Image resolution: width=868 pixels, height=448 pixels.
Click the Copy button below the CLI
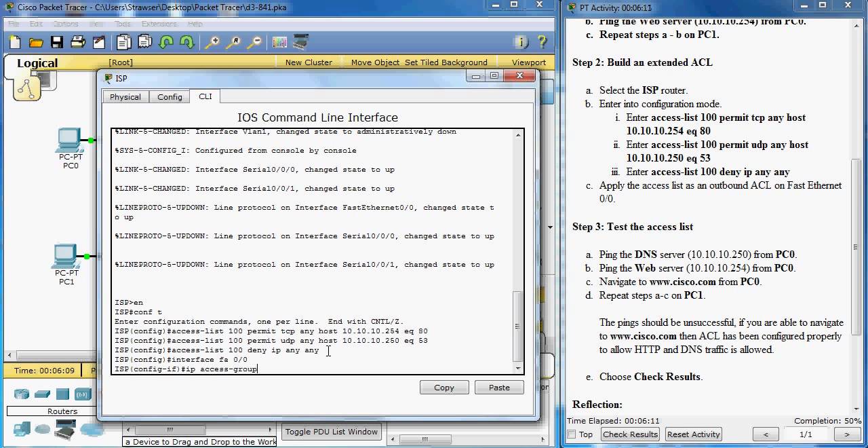coord(444,388)
